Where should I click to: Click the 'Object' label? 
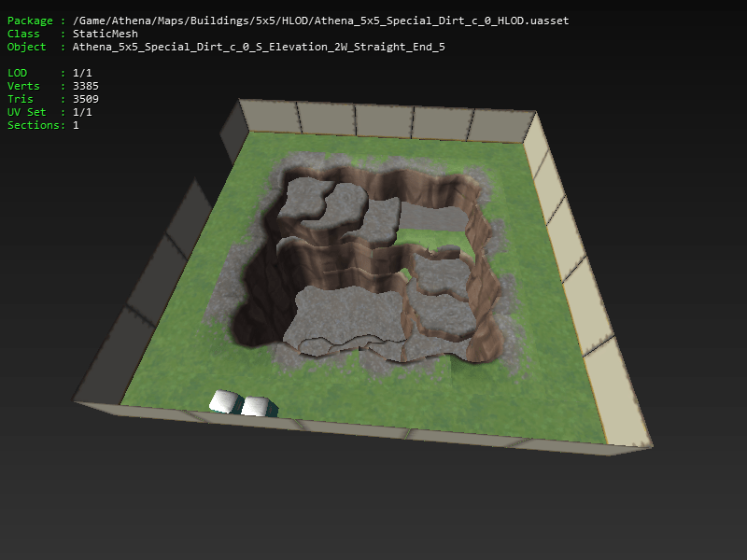click(27, 47)
